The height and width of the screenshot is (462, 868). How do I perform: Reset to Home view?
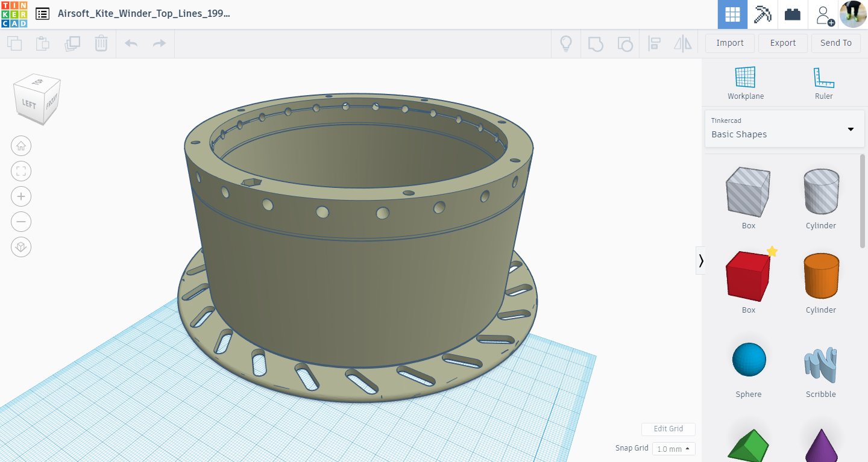tap(21, 146)
